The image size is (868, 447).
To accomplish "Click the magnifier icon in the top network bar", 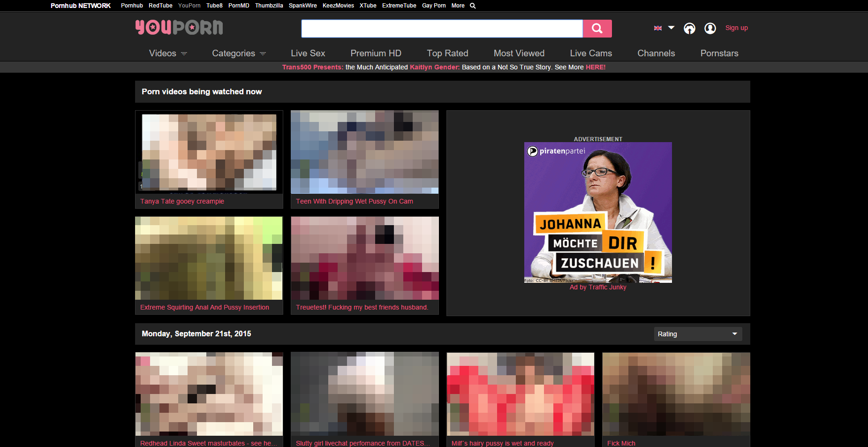I will (x=473, y=6).
